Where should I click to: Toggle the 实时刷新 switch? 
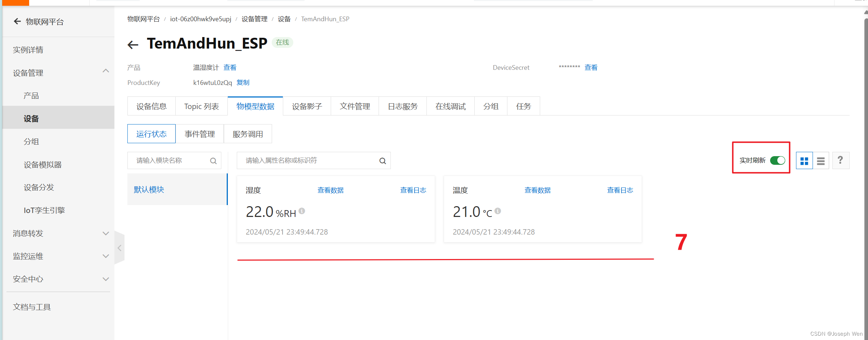click(x=777, y=160)
